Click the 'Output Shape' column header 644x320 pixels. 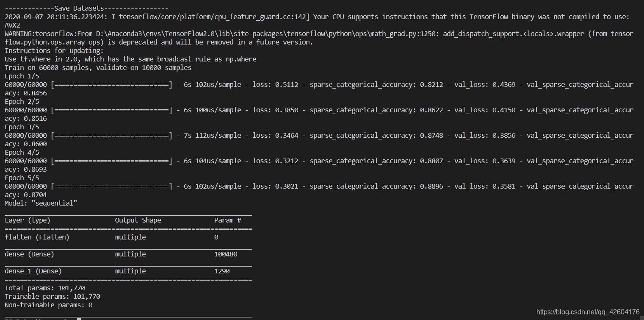[138, 220]
